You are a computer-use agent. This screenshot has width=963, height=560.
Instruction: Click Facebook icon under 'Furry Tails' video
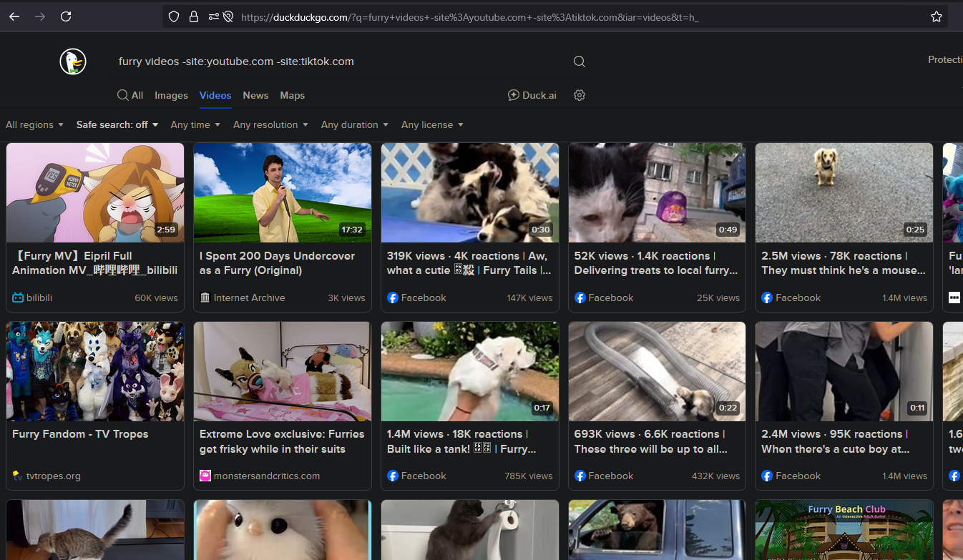(x=393, y=298)
